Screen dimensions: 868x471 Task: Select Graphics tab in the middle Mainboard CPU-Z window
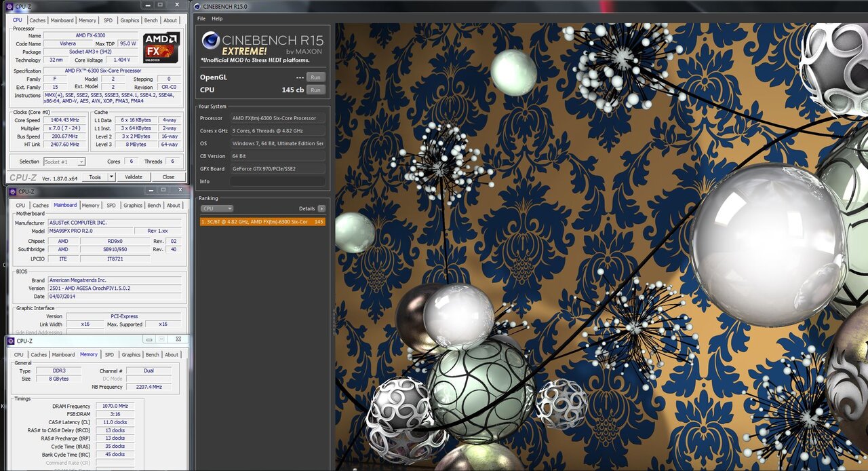133,206
